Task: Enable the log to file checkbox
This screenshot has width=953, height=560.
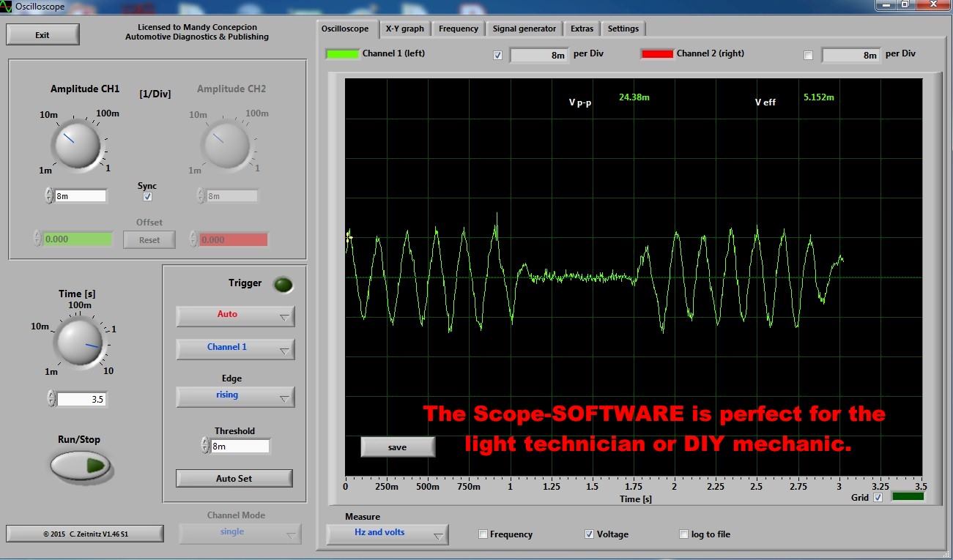Action: coord(684,534)
